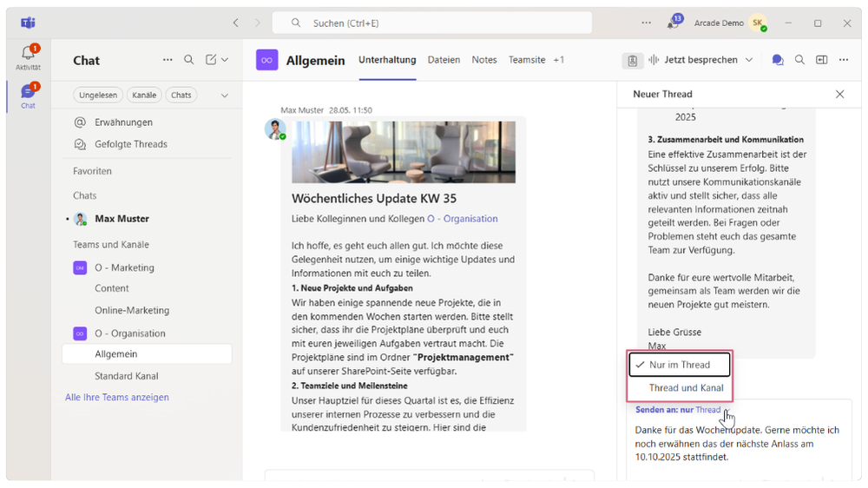Click Alle Ihre Teams anzeigen link
868x488 pixels.
(117, 397)
